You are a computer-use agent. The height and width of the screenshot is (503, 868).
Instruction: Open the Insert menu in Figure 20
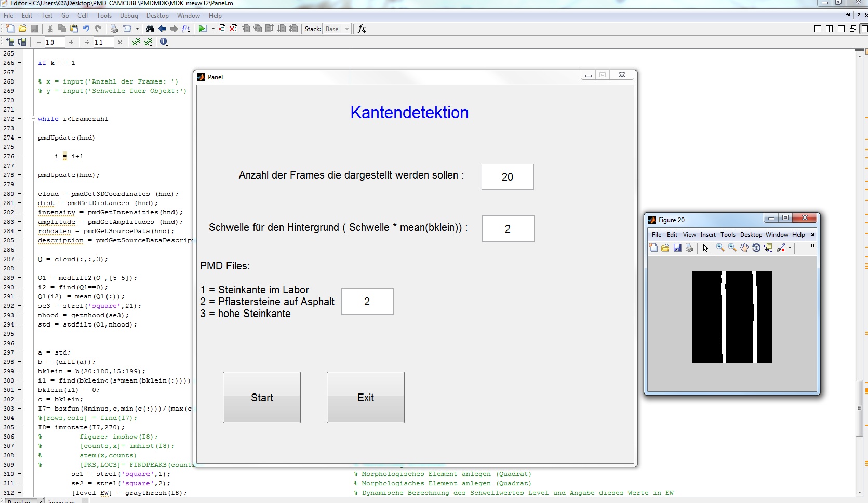click(707, 235)
